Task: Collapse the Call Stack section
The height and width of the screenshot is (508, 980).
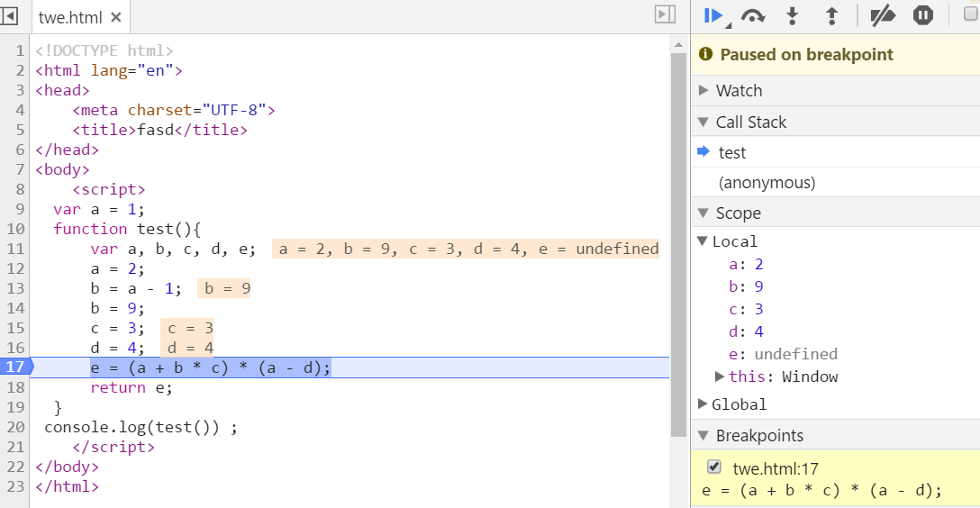Action: 703,122
